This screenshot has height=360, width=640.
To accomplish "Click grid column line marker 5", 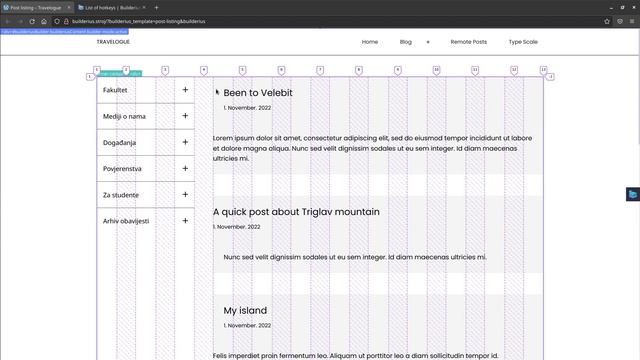I will pos(242,71).
